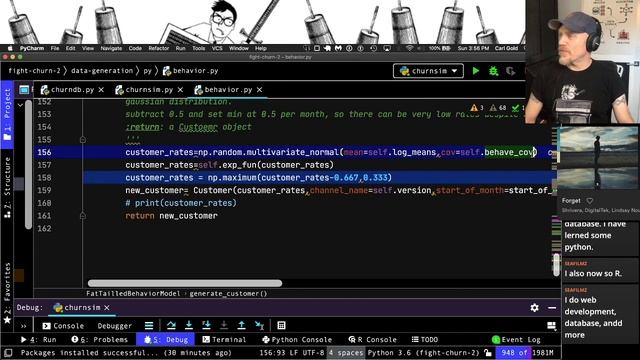Open Debug panel settings gear
The width and height of the screenshot is (640, 360).
(x=534, y=308)
